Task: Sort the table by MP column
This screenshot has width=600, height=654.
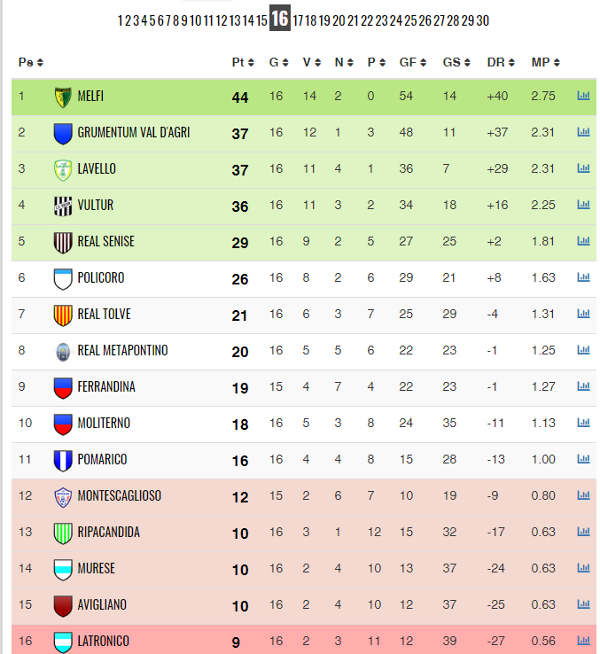Action: coord(545,63)
